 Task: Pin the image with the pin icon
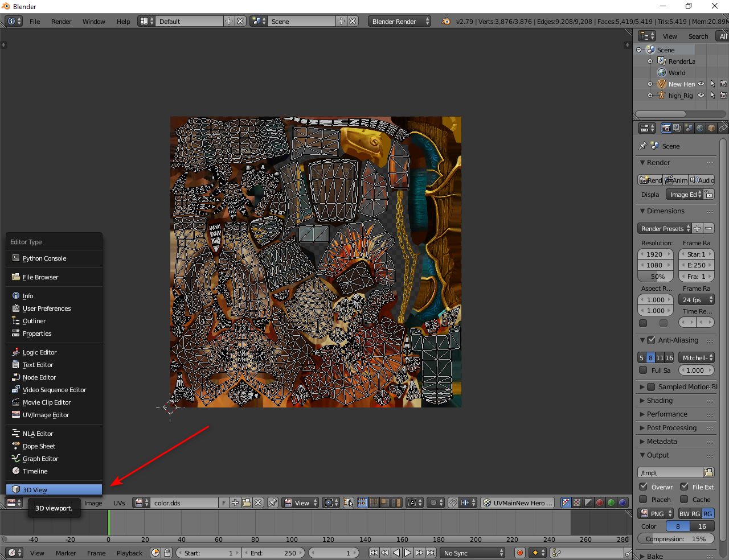click(273, 503)
